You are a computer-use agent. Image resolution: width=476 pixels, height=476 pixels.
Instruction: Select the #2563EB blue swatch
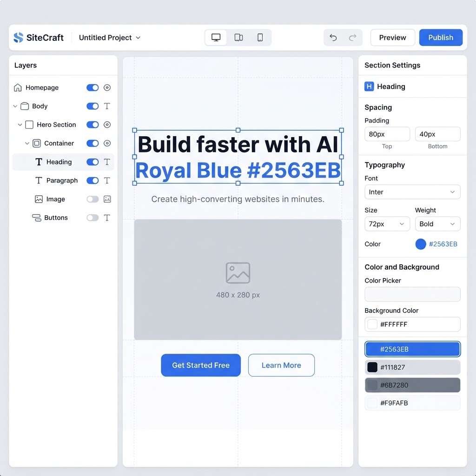point(412,349)
